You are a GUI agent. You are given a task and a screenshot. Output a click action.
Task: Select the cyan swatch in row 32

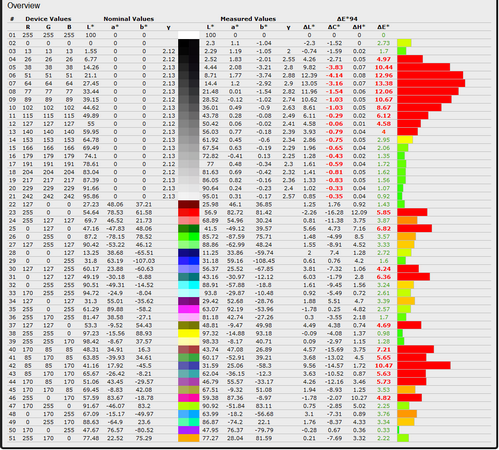(189, 285)
